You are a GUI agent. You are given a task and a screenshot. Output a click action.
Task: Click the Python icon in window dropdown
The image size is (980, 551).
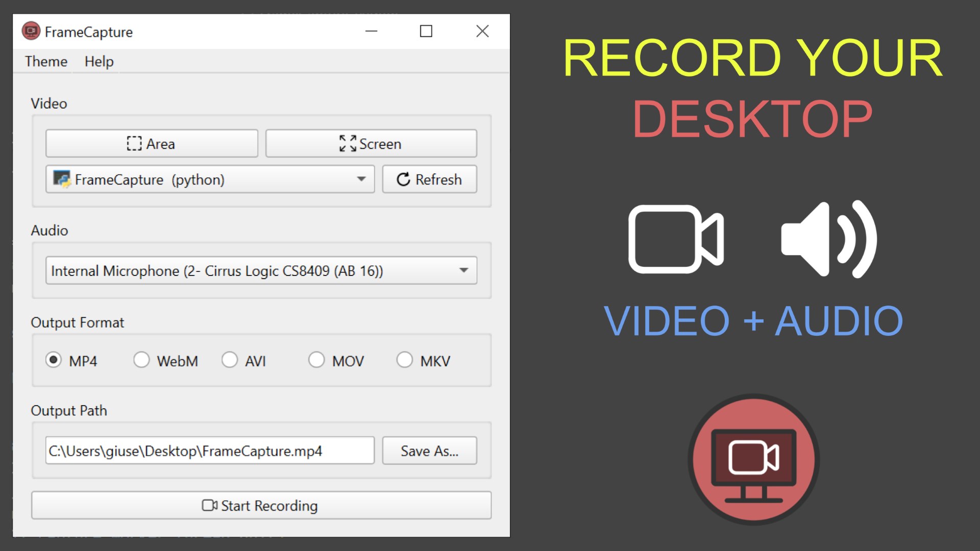[x=62, y=179]
